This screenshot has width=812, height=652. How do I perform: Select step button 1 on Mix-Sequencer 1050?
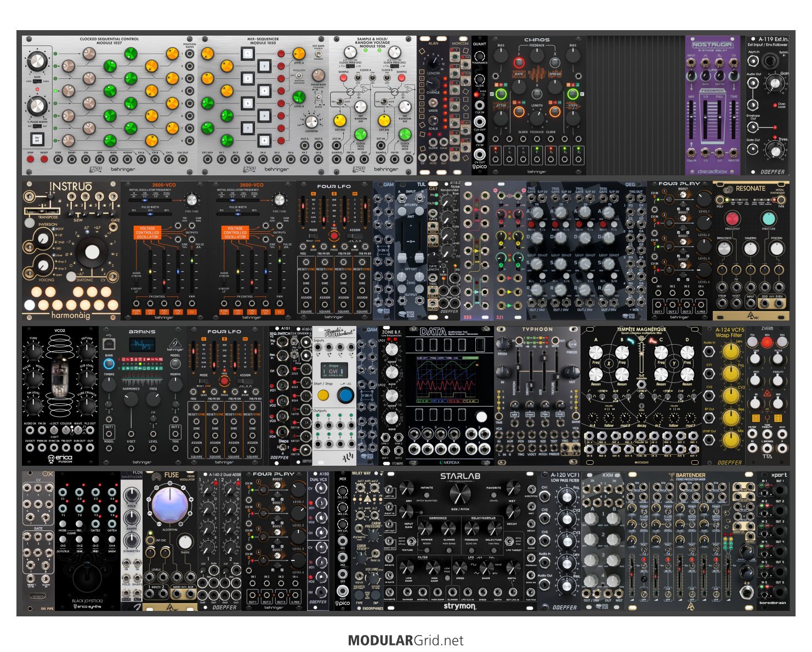(x=247, y=54)
